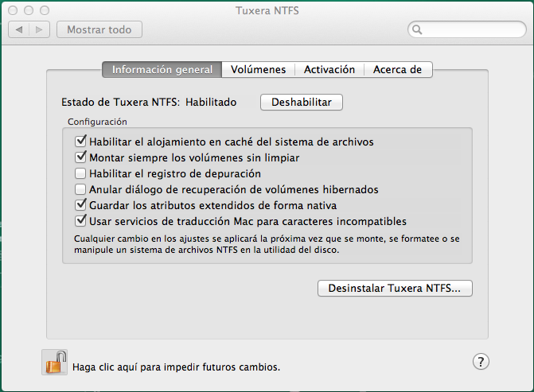Switch to the Volúmenes tab
534x392 pixels.
[x=258, y=69]
